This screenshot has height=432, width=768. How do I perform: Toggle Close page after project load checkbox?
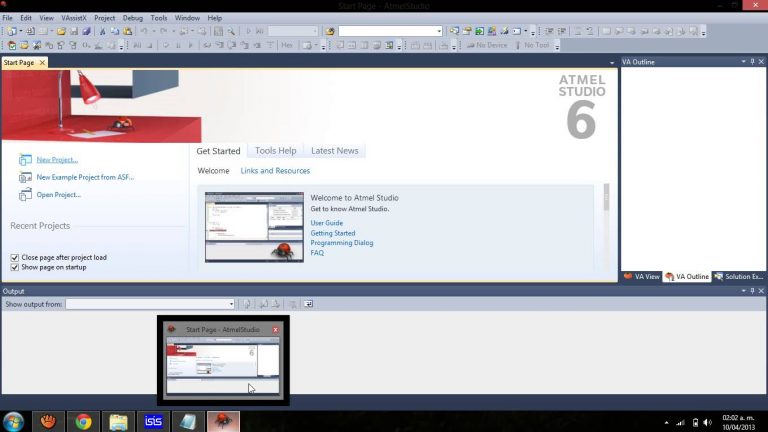(x=15, y=258)
